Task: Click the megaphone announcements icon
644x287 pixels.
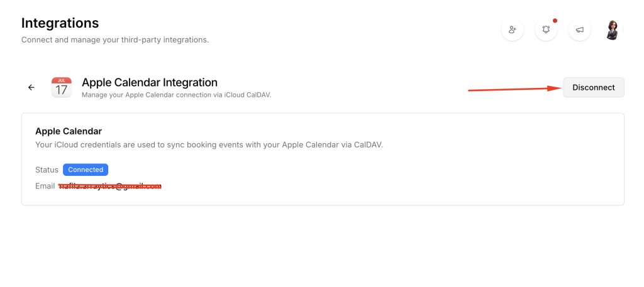Action: (x=579, y=30)
